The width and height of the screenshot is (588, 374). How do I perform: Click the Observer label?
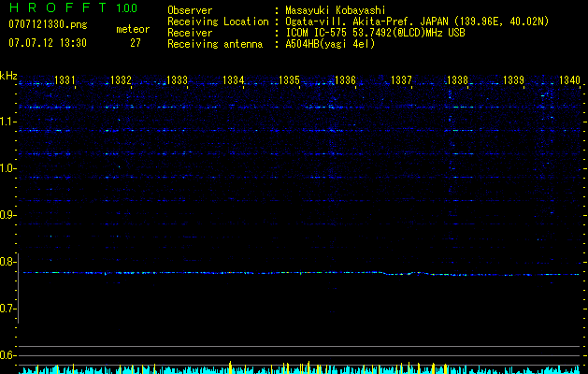[190, 10]
